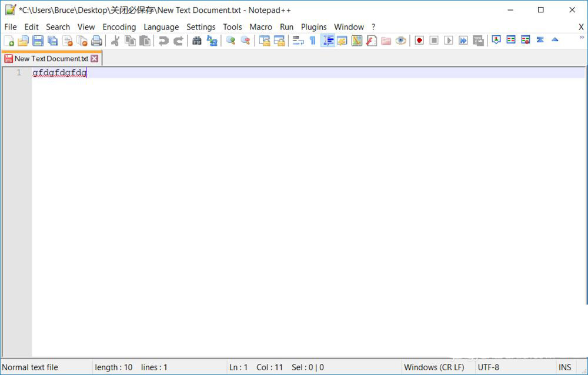Click the Save file toolbar icon

38,41
